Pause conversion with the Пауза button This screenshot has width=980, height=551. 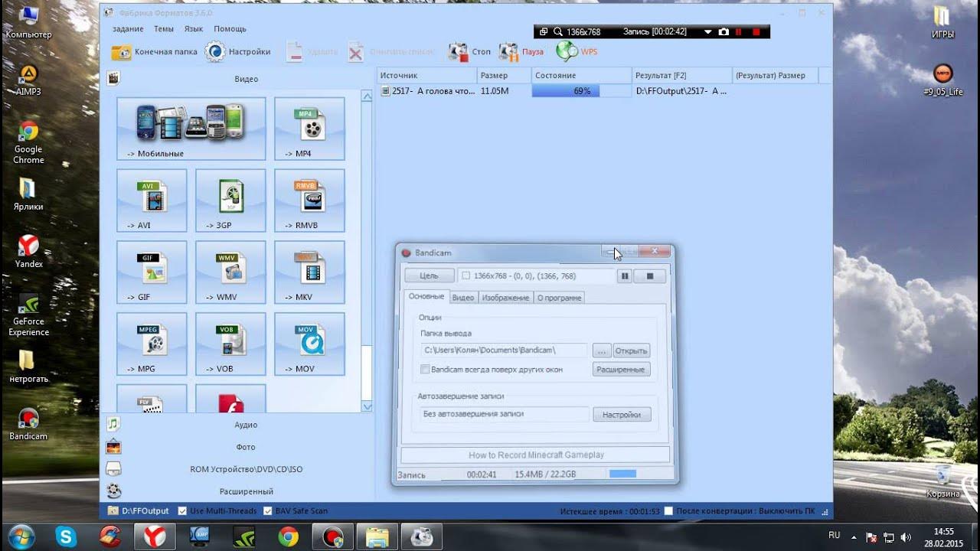pyautogui.click(x=521, y=52)
